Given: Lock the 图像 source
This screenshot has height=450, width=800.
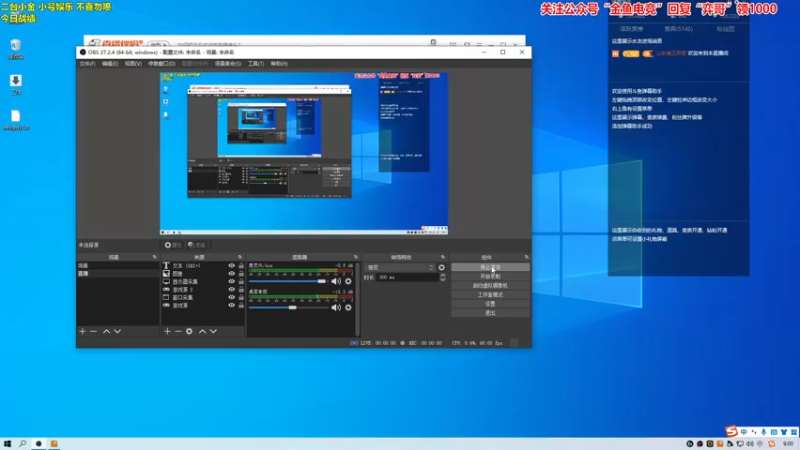Looking at the screenshot, I should click(241, 273).
